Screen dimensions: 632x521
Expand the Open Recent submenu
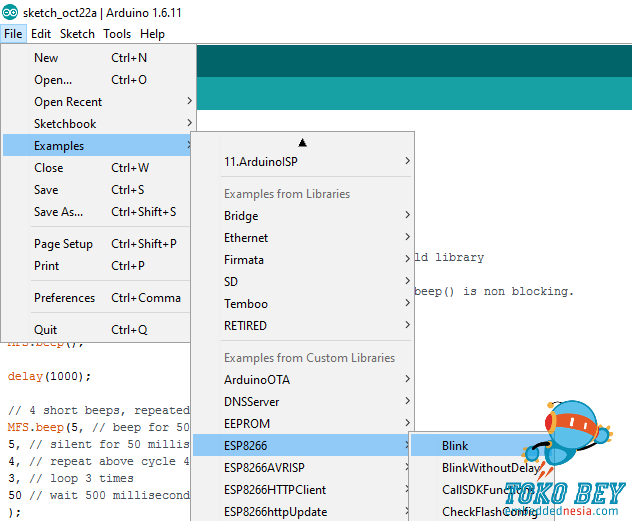[x=97, y=102]
